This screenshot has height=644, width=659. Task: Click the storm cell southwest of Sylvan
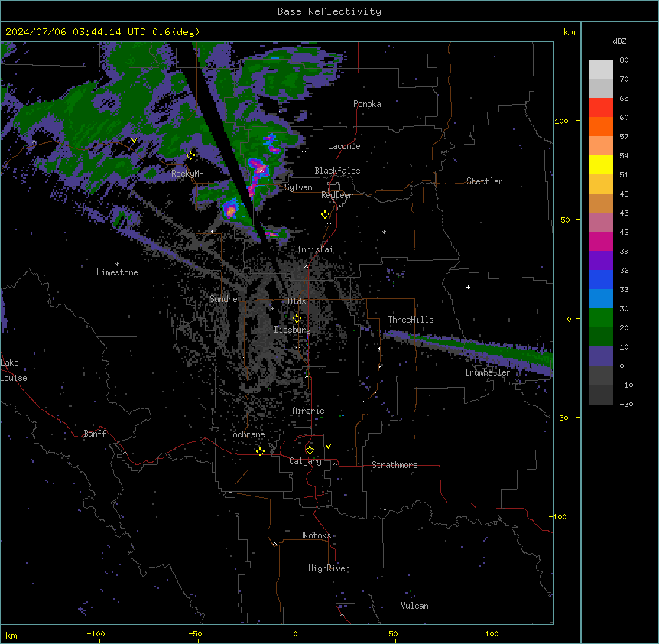point(230,210)
